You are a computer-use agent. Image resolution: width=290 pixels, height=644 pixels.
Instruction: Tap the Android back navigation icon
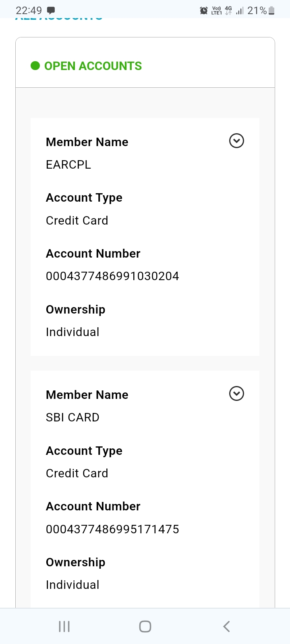click(x=226, y=626)
